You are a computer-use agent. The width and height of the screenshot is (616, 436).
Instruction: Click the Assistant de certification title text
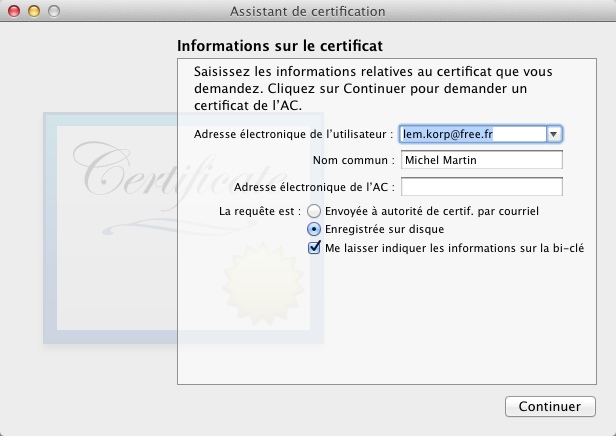coord(308,11)
